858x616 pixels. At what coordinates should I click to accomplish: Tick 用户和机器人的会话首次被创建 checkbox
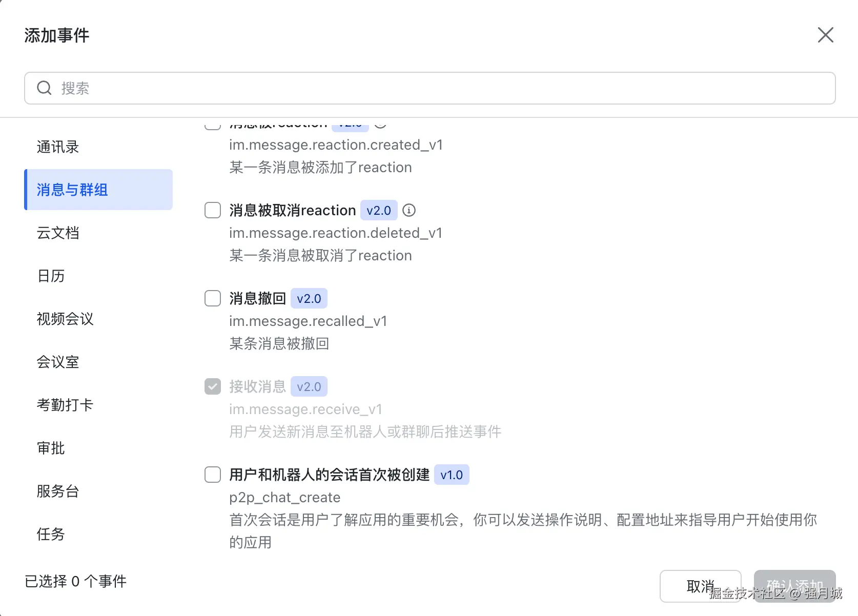coord(213,475)
